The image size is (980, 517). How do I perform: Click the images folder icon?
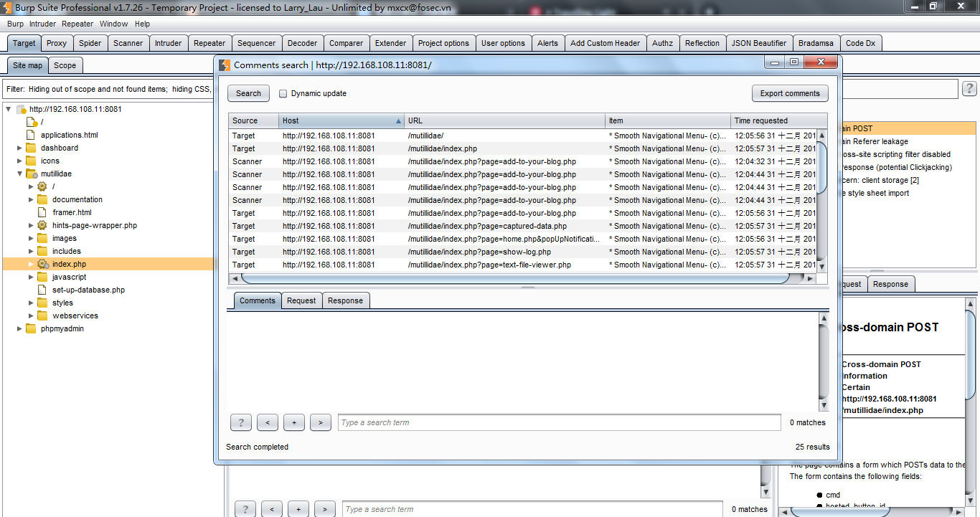42,238
